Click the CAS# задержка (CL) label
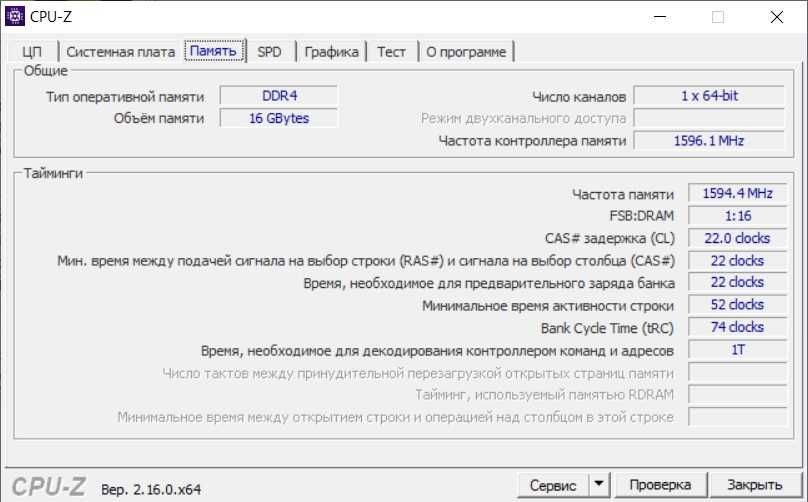The width and height of the screenshot is (808, 502). point(610,239)
